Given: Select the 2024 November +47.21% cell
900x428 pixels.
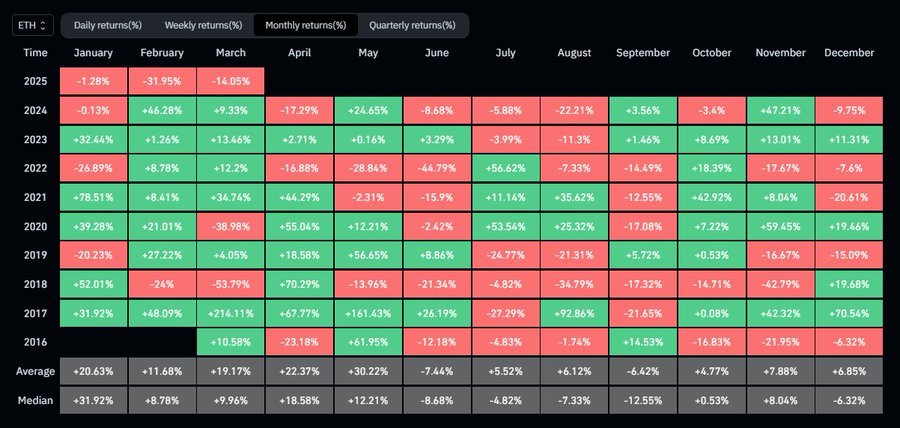Looking at the screenshot, I should click(x=782, y=110).
